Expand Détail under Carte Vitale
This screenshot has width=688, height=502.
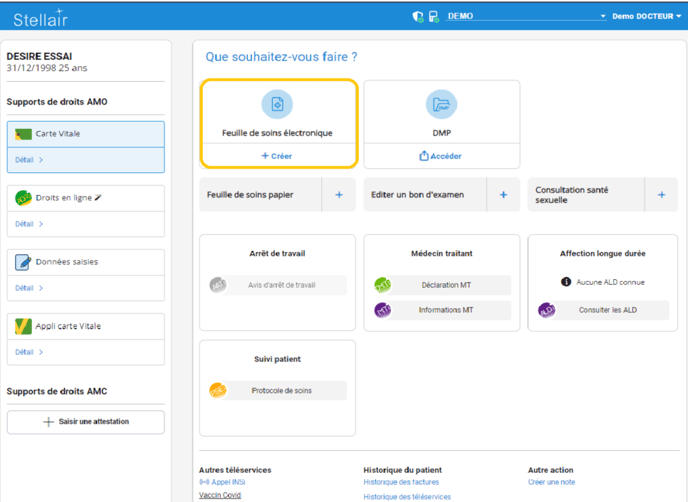click(x=29, y=160)
